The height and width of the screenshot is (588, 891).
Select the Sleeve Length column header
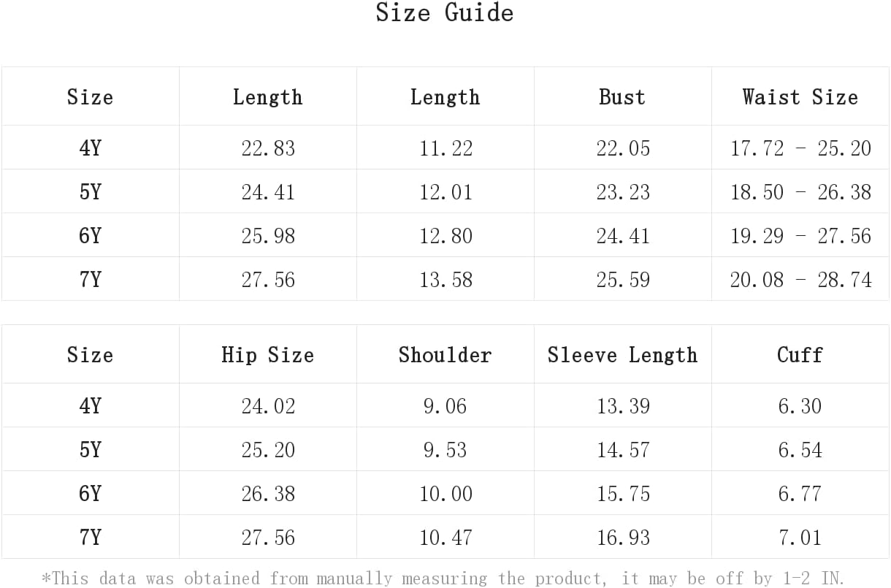622,355
